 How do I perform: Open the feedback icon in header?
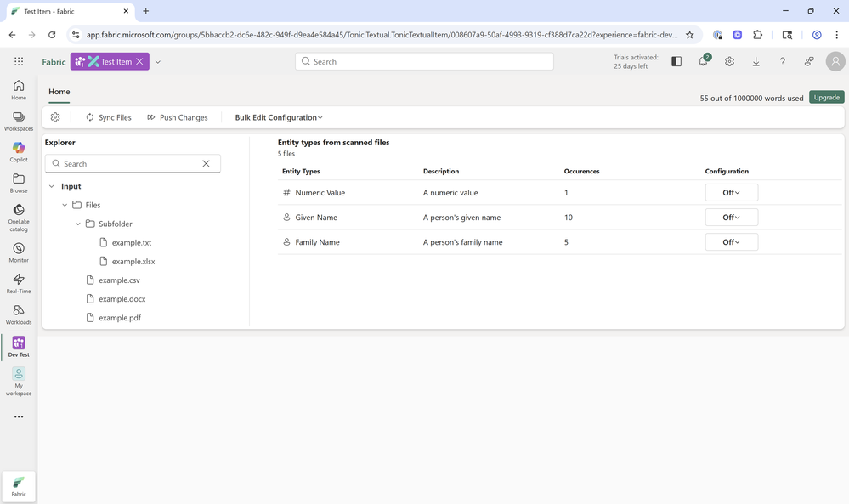click(809, 62)
